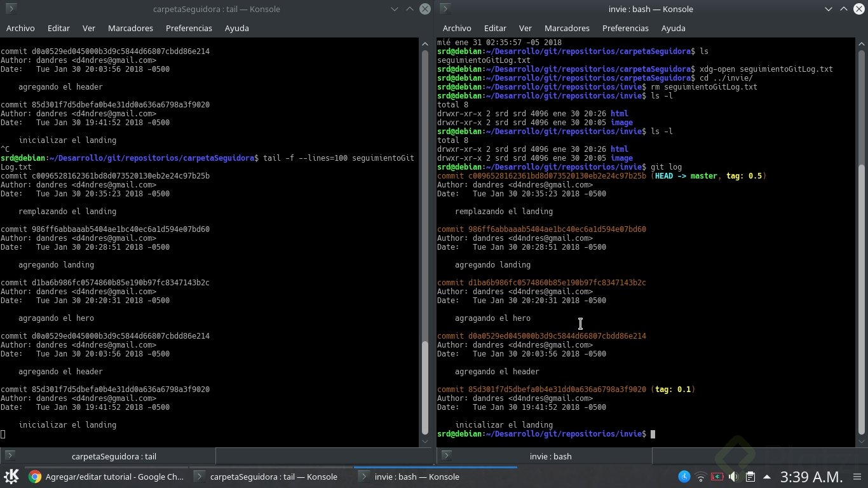Click the cursor prompt in invie terminal
Screen dimensions: 868x488
pyautogui.click(x=653, y=434)
